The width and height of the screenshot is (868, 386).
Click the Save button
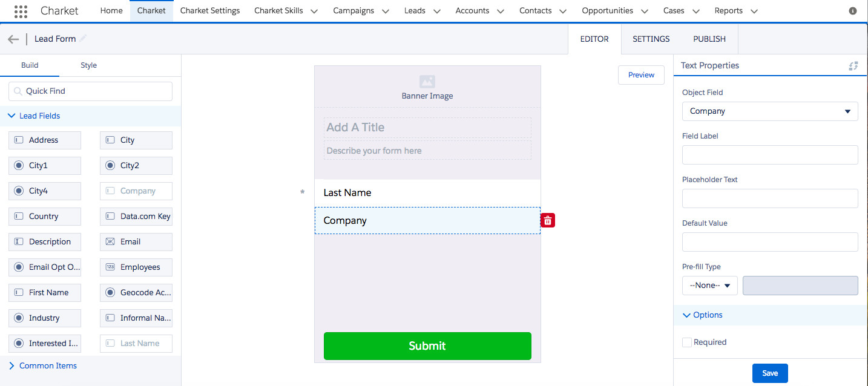coord(769,373)
